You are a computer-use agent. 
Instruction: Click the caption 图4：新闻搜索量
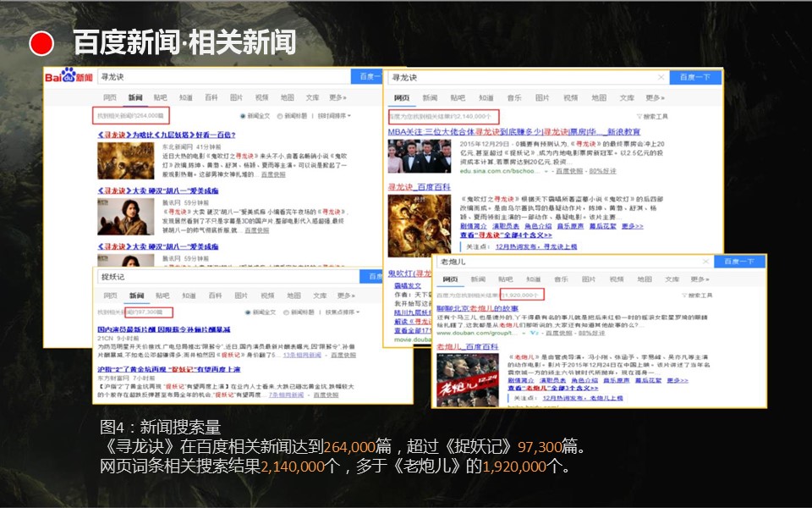(161, 427)
